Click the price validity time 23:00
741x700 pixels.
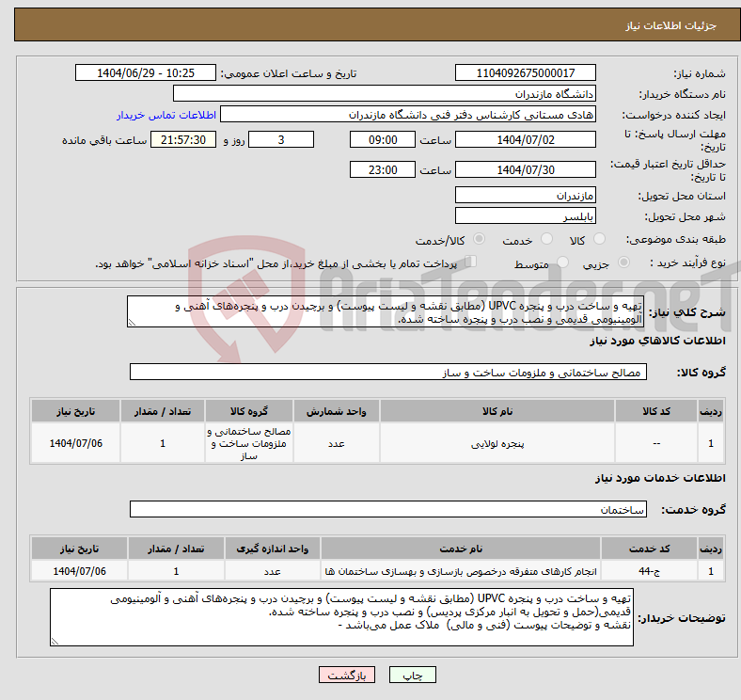coord(383,169)
